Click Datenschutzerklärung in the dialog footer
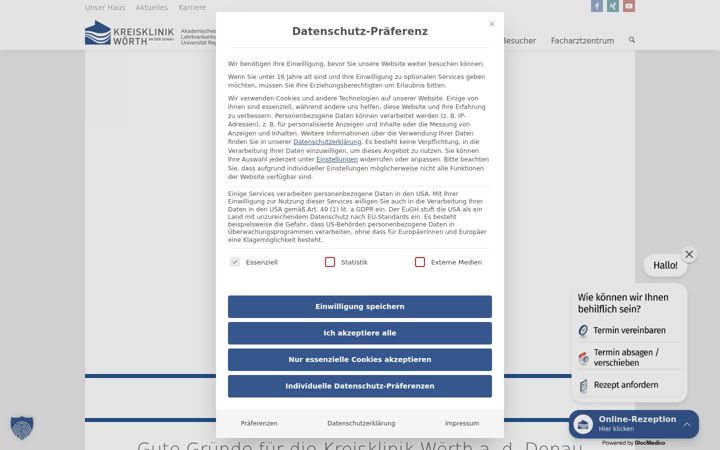The height and width of the screenshot is (450, 720). (361, 423)
